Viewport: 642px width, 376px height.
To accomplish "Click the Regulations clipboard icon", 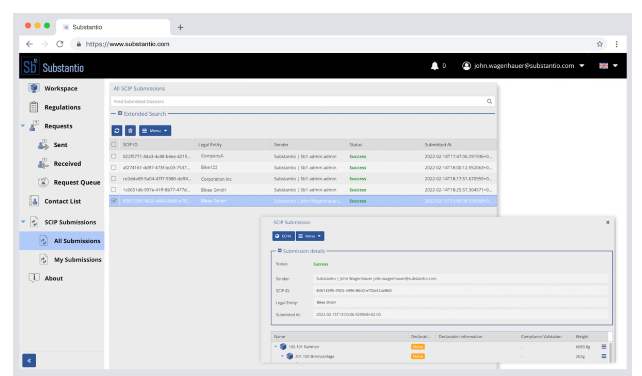I will [34, 107].
